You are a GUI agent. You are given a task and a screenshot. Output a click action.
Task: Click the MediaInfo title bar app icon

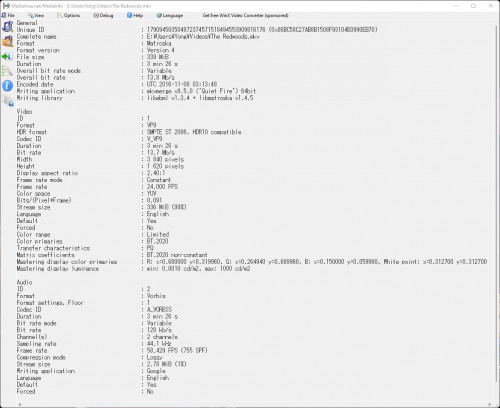(x=6, y=6)
